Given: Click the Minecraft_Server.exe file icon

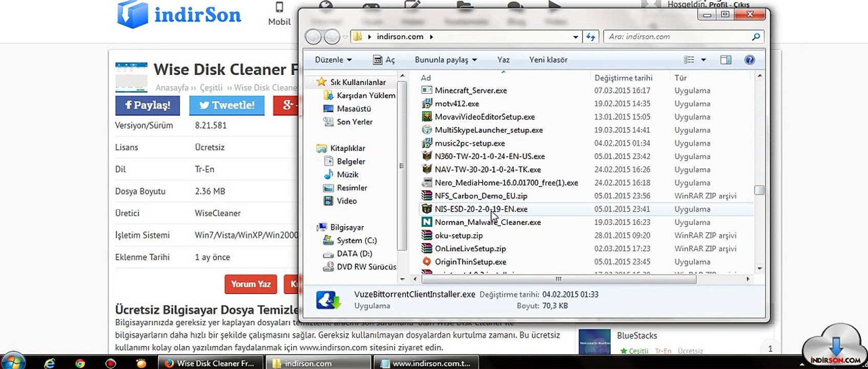Looking at the screenshot, I should pos(427,90).
